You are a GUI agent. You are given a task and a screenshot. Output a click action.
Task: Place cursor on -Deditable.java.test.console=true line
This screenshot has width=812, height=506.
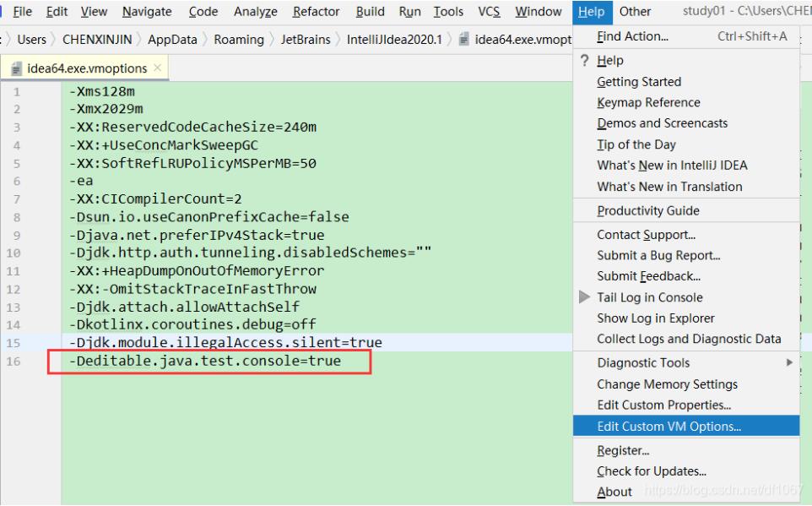pos(206,361)
